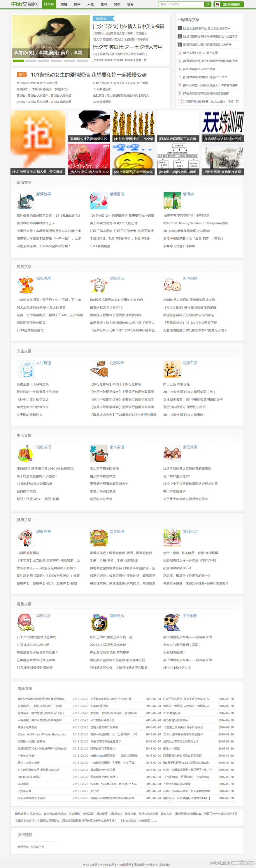Click the QQ快捷登录 login button
Image resolution: width=256 pixels, height=868 pixels.
pyautogui.click(x=229, y=4)
